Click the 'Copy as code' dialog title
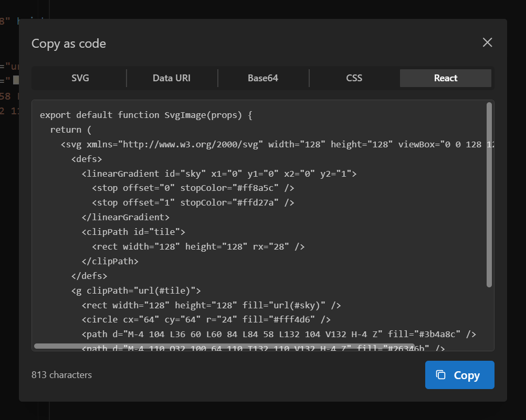The width and height of the screenshot is (526, 420). 69,44
